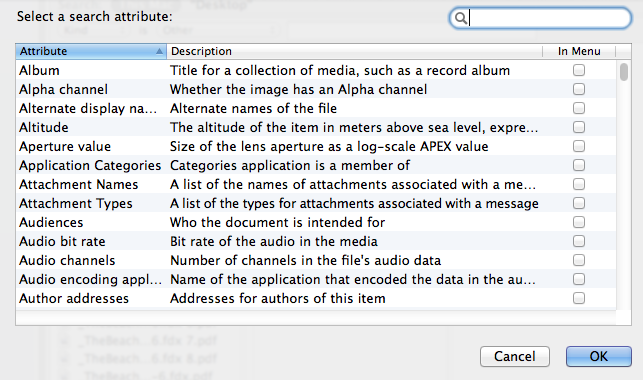643x380 pixels.
Task: Cancel the search attribute dialog
Action: click(x=515, y=356)
